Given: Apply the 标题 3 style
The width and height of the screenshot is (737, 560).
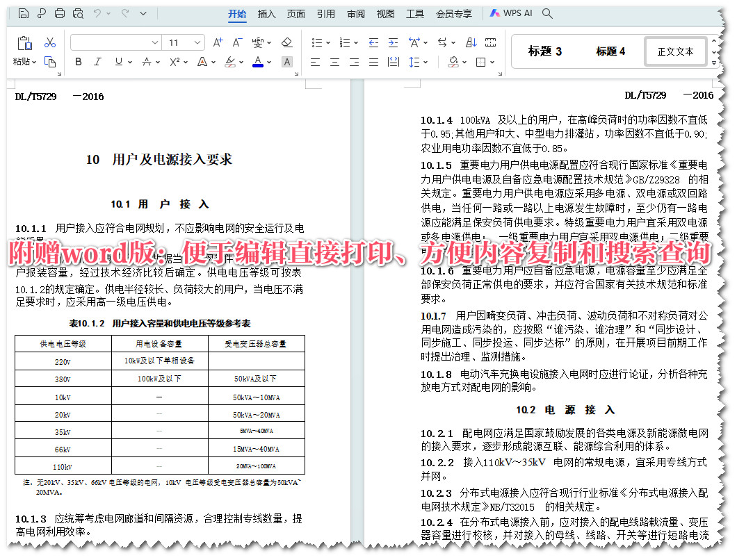Looking at the screenshot, I should point(546,51).
